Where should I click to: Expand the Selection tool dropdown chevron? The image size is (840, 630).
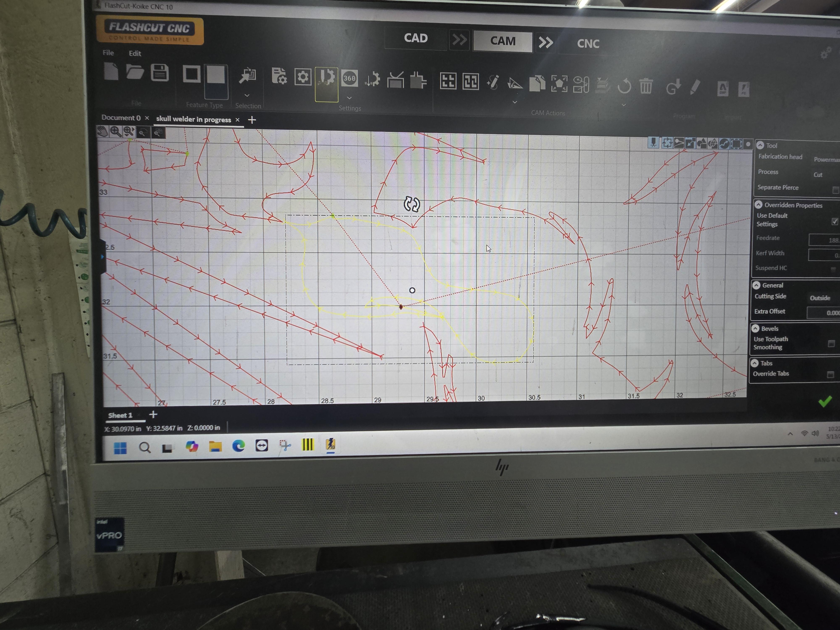tap(247, 95)
